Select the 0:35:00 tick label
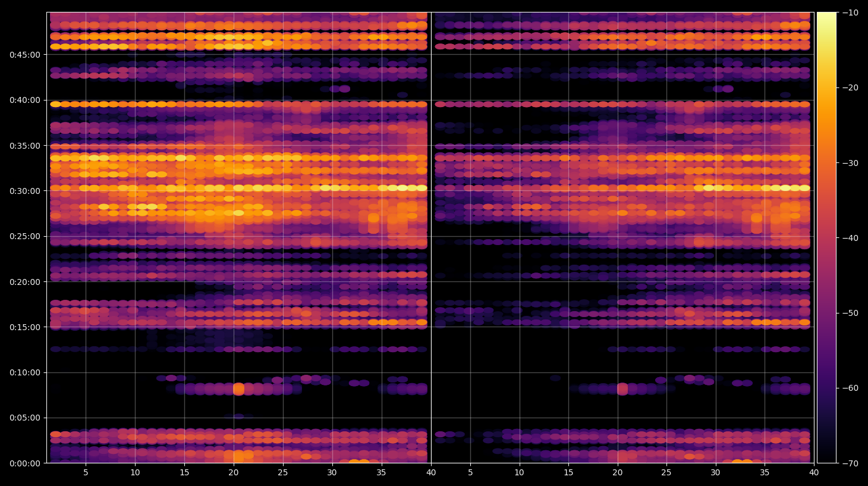This screenshot has height=486, width=868. pos(25,146)
